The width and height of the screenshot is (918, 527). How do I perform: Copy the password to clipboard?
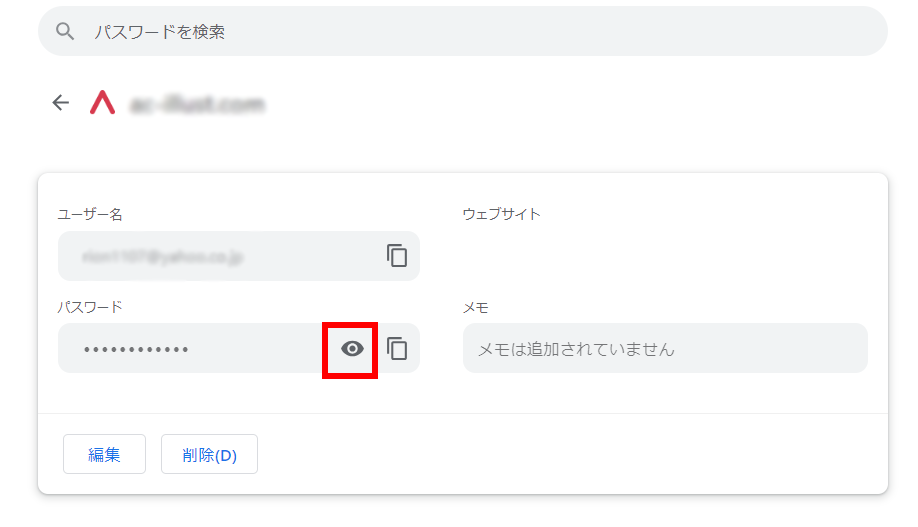(397, 349)
